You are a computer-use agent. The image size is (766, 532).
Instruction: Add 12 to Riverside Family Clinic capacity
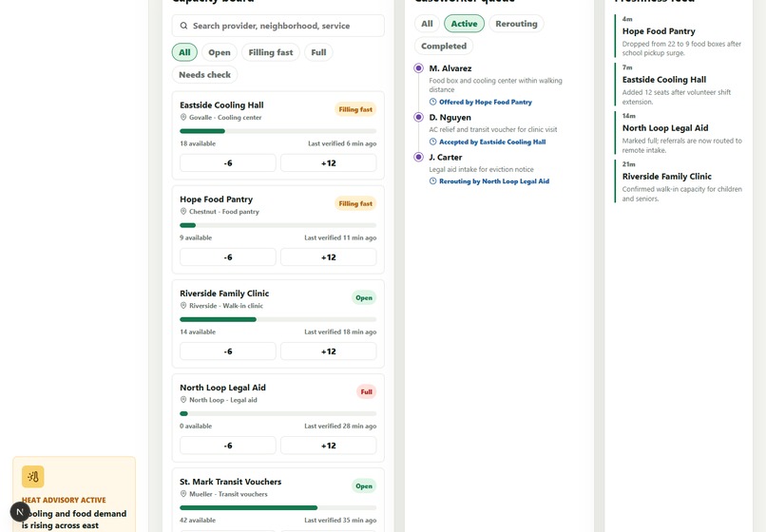point(328,351)
